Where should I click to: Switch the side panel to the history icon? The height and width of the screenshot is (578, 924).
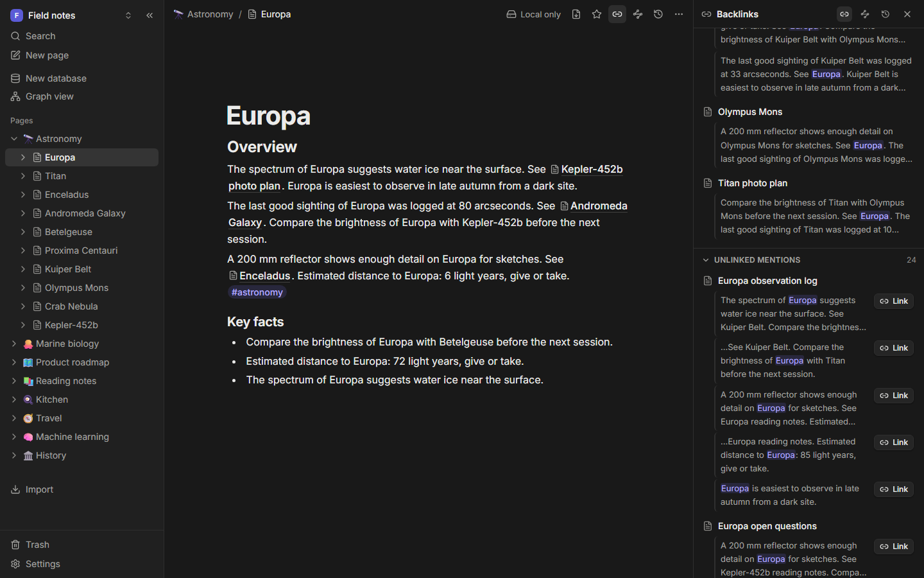[886, 14]
